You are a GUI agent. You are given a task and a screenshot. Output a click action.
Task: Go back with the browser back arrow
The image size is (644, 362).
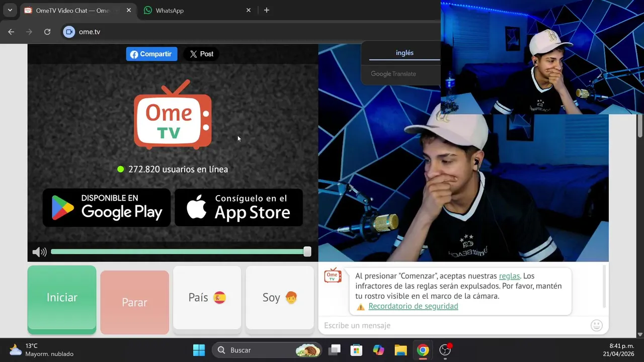11,32
